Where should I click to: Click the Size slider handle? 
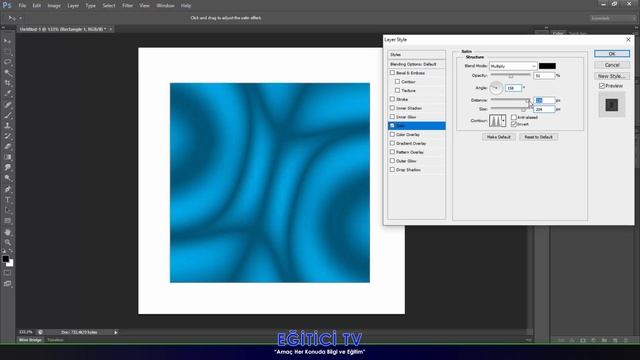point(523,110)
